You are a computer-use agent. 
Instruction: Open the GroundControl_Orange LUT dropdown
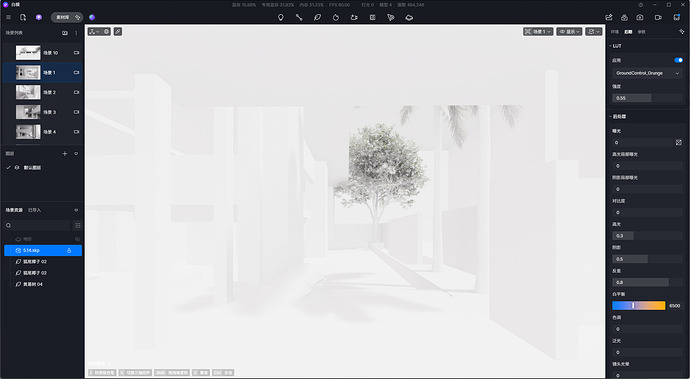click(647, 73)
